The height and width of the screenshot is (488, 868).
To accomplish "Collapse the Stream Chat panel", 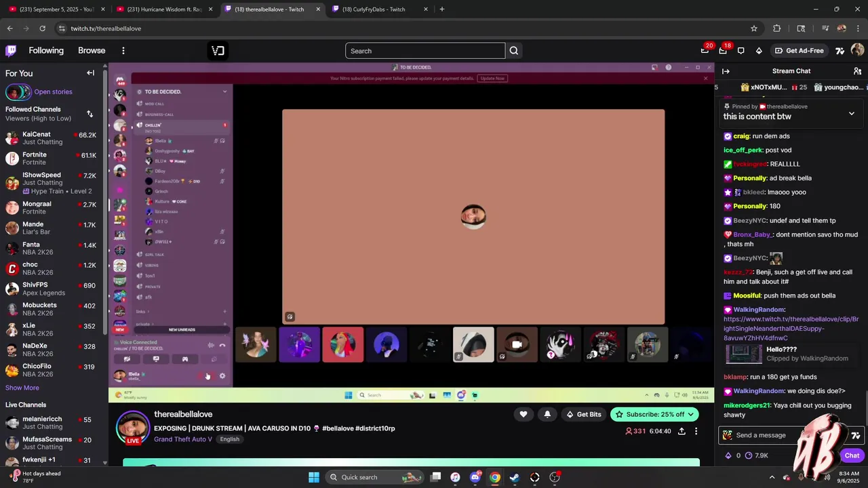I will tap(726, 71).
